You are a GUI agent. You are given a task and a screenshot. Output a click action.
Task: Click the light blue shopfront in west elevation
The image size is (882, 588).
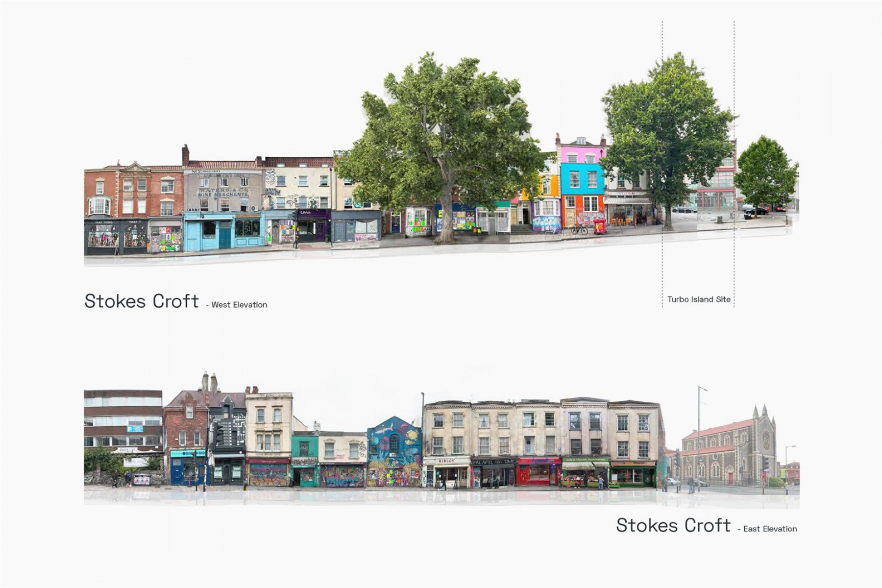tap(224, 231)
